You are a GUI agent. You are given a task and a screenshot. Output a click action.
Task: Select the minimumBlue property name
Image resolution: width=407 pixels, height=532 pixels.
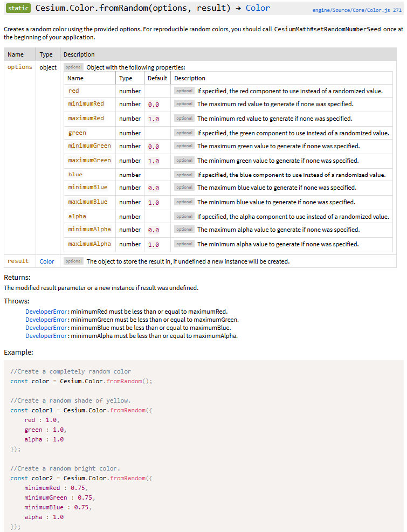(87, 187)
